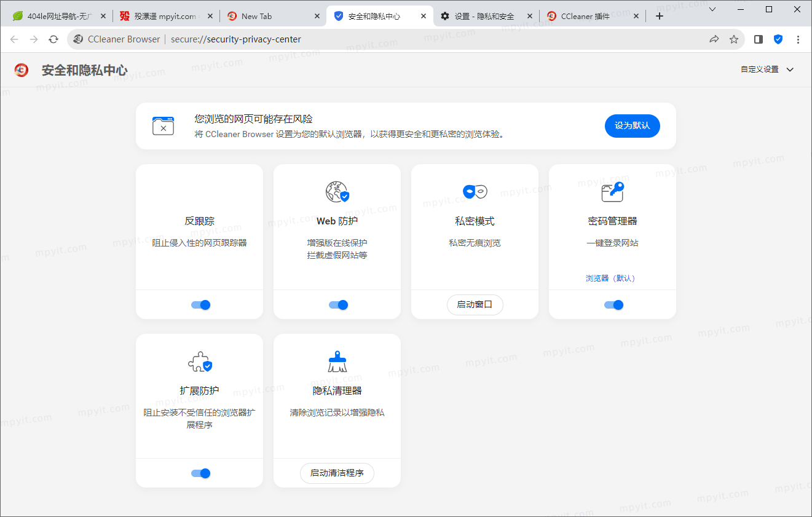
Task: Close the 安全和隐私中心 tab
Action: (x=423, y=17)
